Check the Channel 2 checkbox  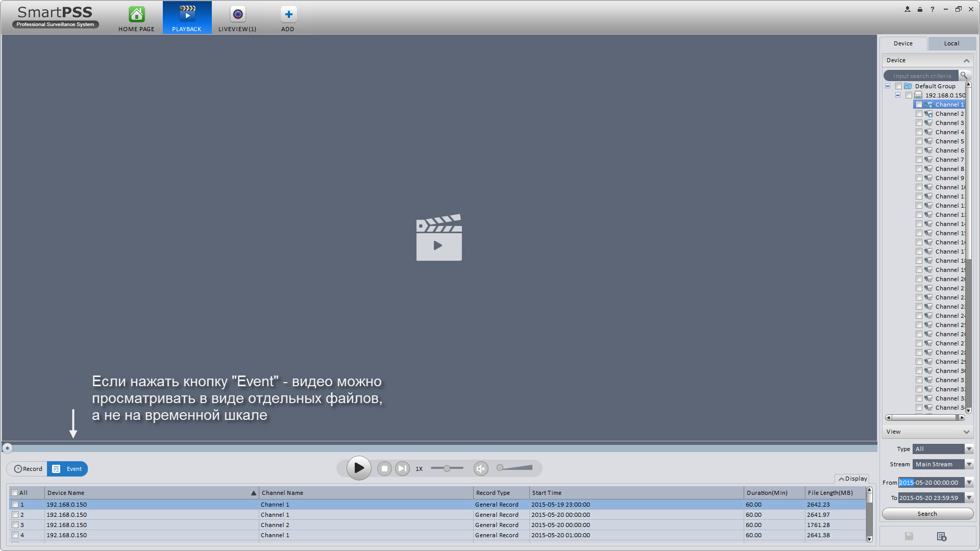coord(919,114)
